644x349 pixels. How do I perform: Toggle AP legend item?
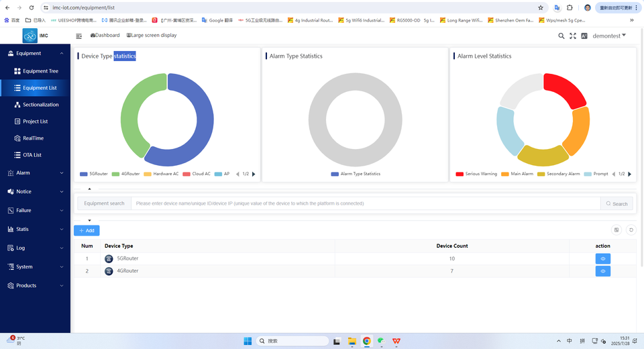coord(222,174)
